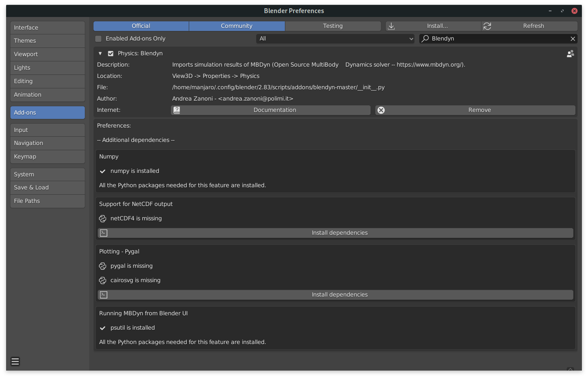Open the Keymap section
The width and height of the screenshot is (588, 378).
[x=47, y=157]
